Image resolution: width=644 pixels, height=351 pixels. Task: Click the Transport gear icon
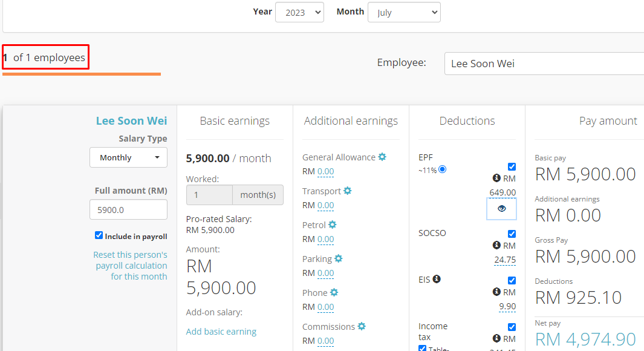coord(348,191)
